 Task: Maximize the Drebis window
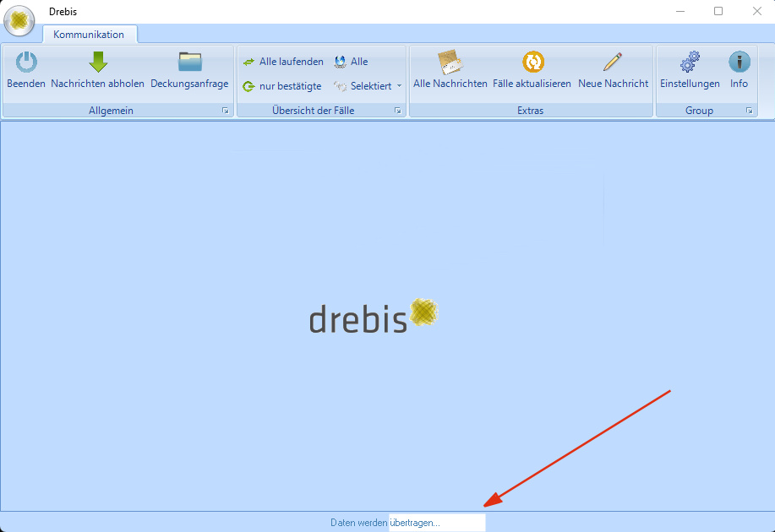coord(718,11)
